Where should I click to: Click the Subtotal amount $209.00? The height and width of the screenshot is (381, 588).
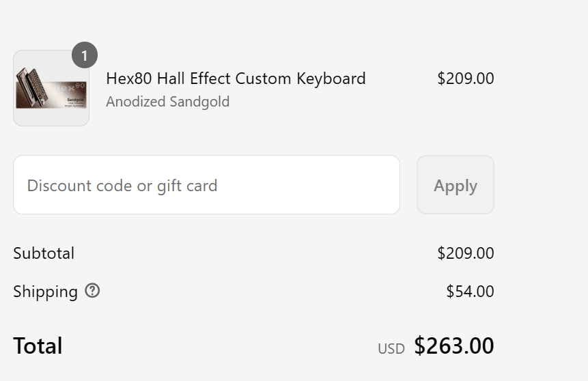(465, 253)
